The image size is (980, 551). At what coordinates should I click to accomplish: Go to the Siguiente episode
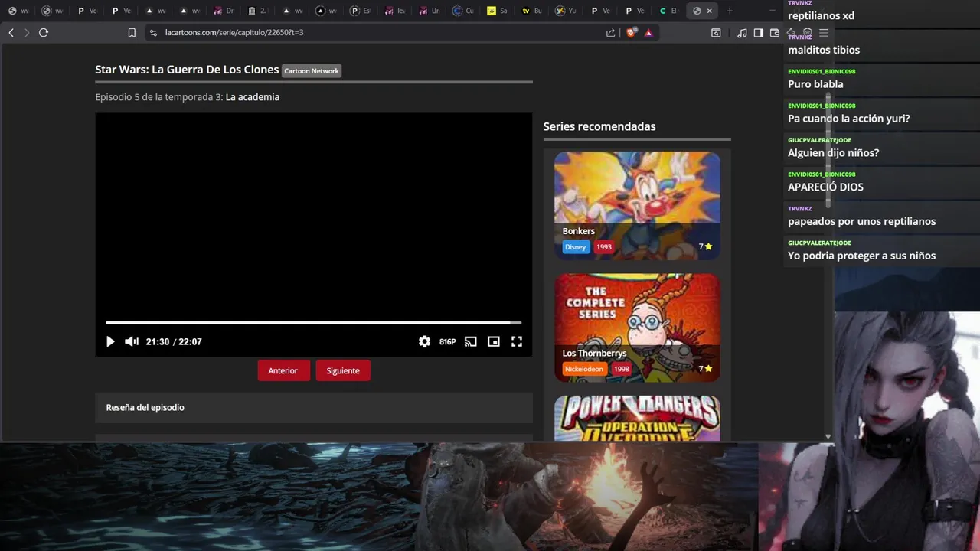click(343, 370)
